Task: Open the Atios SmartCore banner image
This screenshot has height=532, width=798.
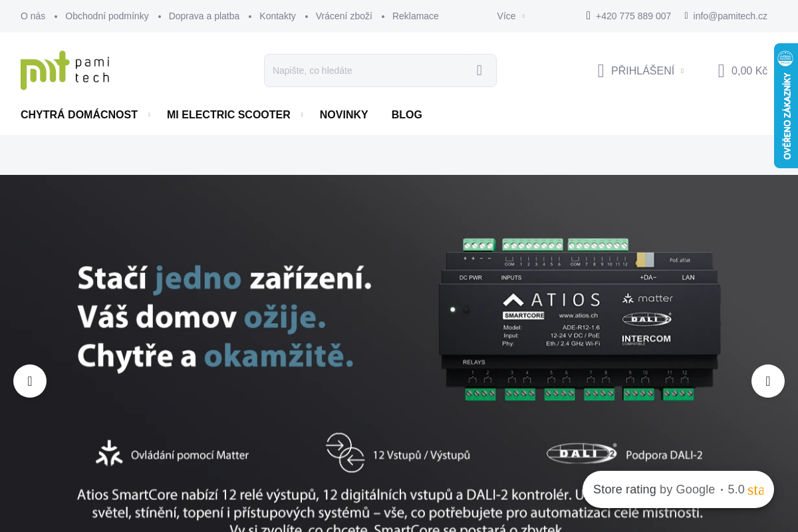Action: [x=399, y=353]
